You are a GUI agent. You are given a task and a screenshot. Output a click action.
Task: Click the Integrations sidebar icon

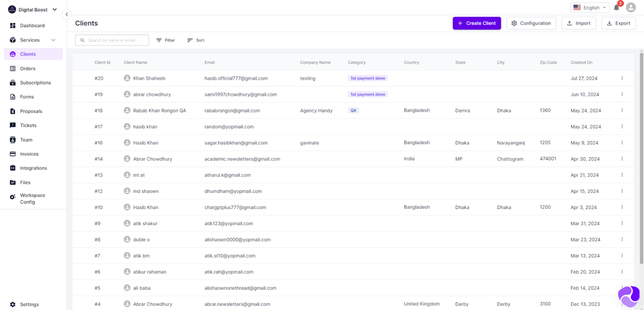[x=12, y=168]
